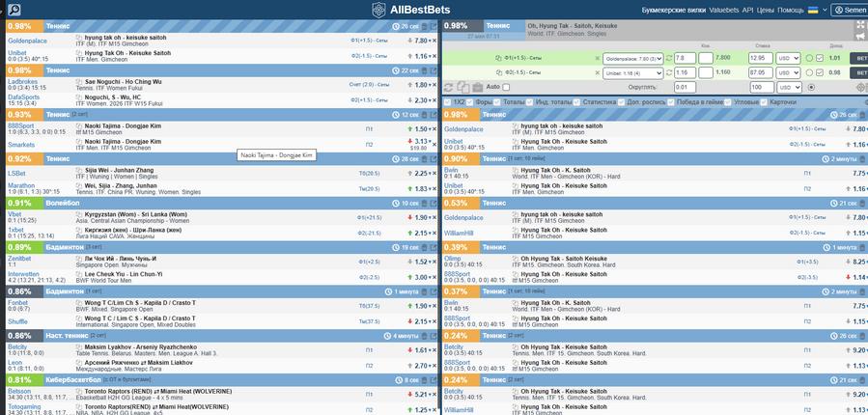
Task: Click BET button on the Goldenpalace calculator row
Action: point(859,58)
